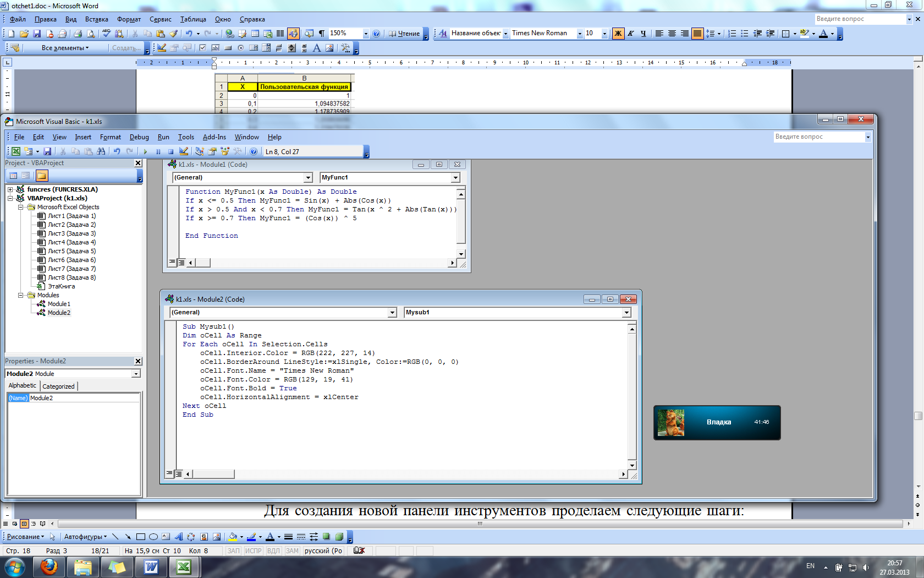
Task: Select ЭтаКнига in the project tree
Action: (x=61, y=286)
